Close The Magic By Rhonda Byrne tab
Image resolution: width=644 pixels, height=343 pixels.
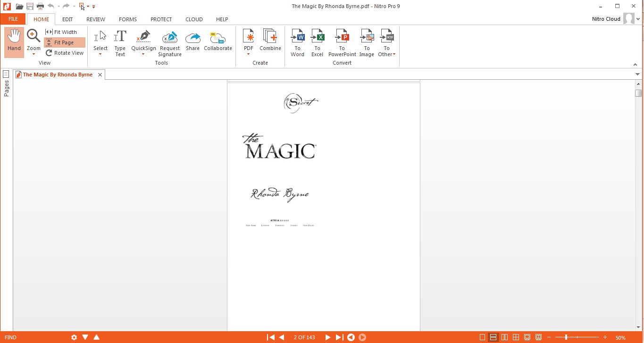click(x=100, y=75)
